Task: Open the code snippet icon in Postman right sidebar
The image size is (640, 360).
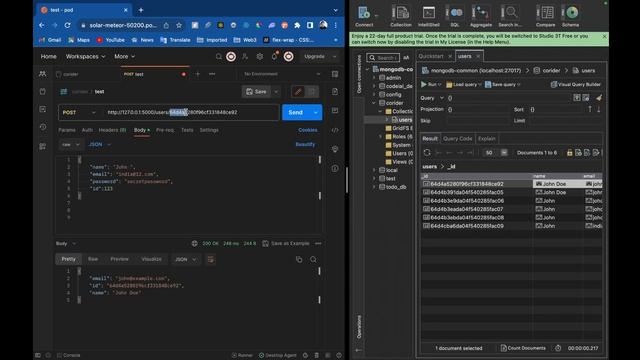Action: coord(335,130)
